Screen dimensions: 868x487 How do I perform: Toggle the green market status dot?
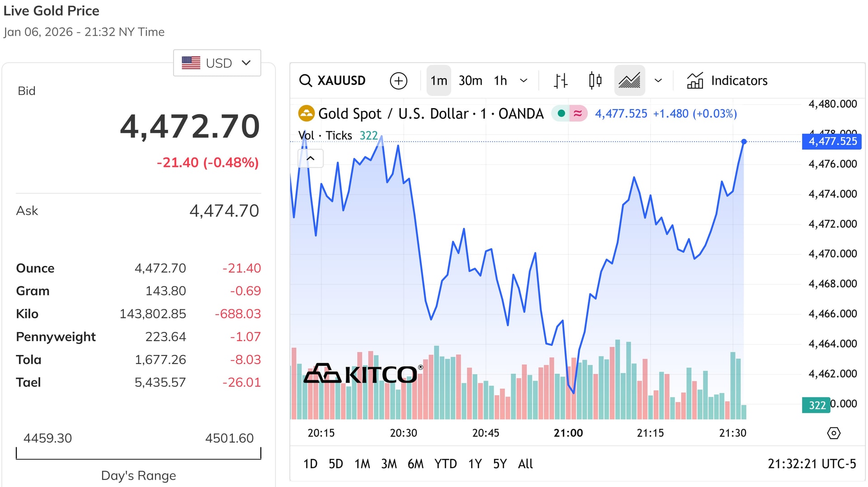coord(561,113)
